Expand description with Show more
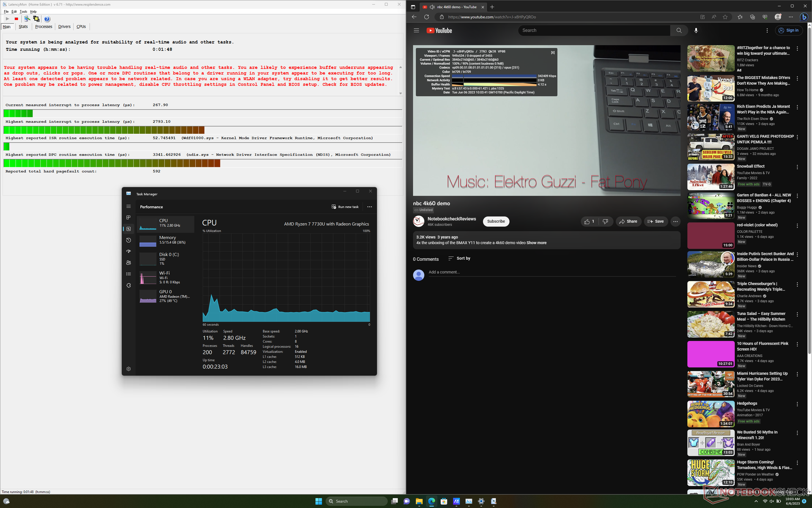 536,243
